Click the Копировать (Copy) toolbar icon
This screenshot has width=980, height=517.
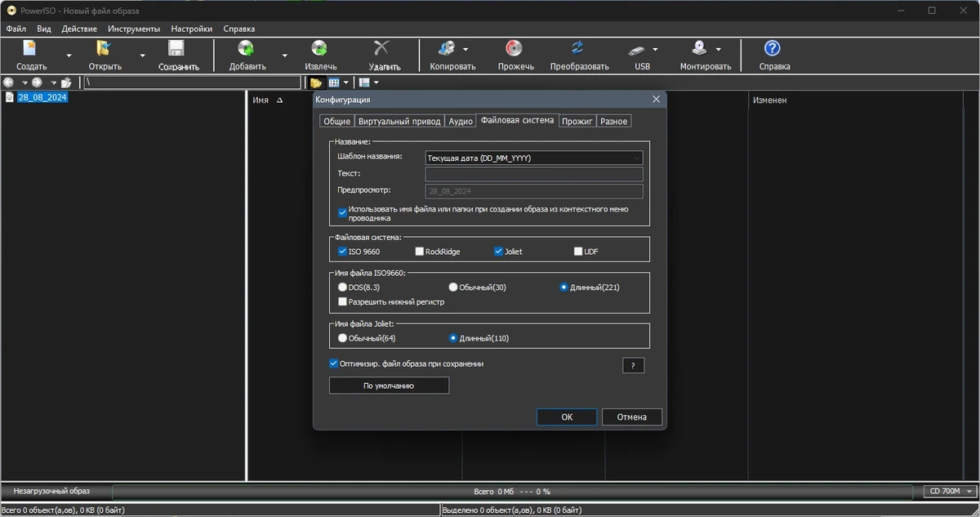pyautogui.click(x=448, y=48)
